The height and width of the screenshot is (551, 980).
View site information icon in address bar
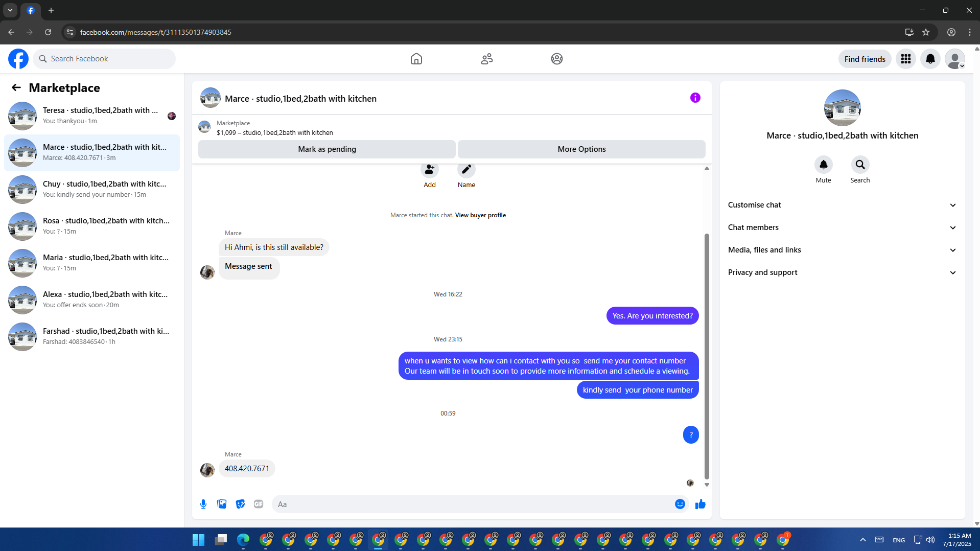(70, 32)
